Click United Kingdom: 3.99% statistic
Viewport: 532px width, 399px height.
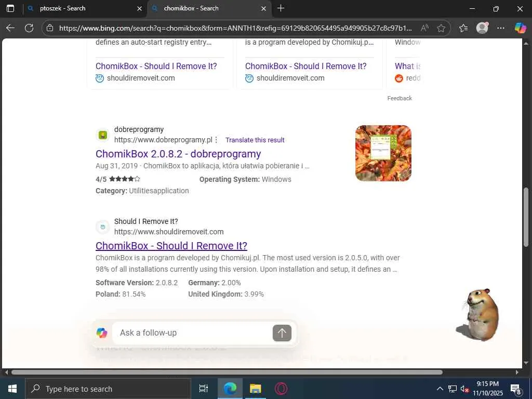tap(226, 294)
